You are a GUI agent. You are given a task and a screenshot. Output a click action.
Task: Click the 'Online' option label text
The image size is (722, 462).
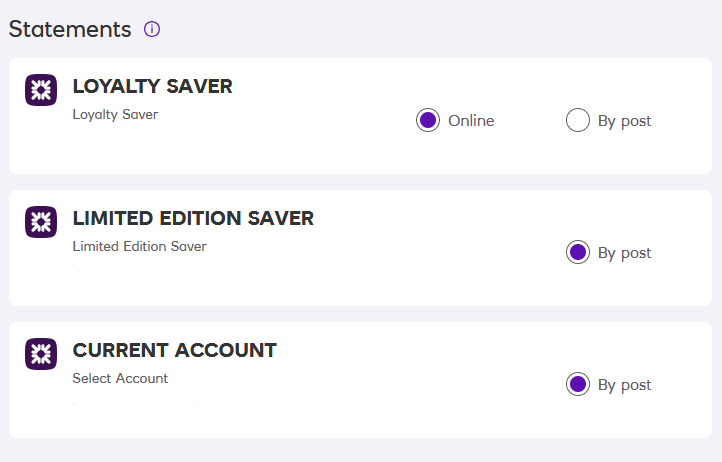(471, 121)
